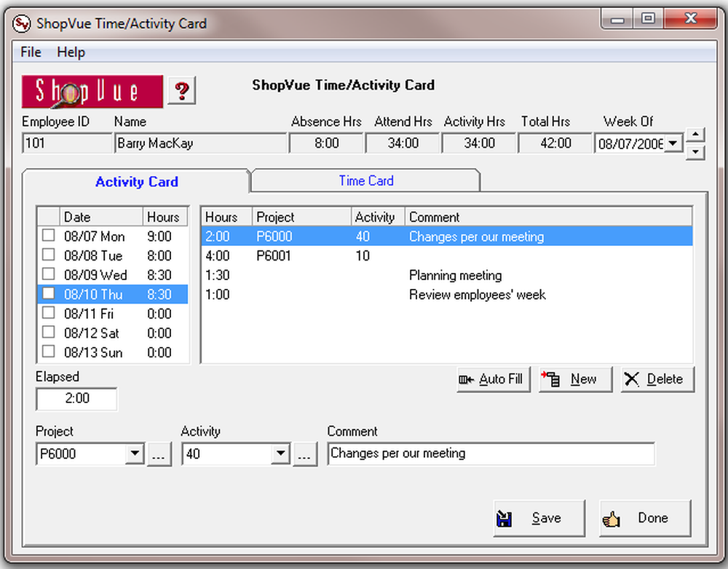Open the Week Of date dropdown

(673, 143)
